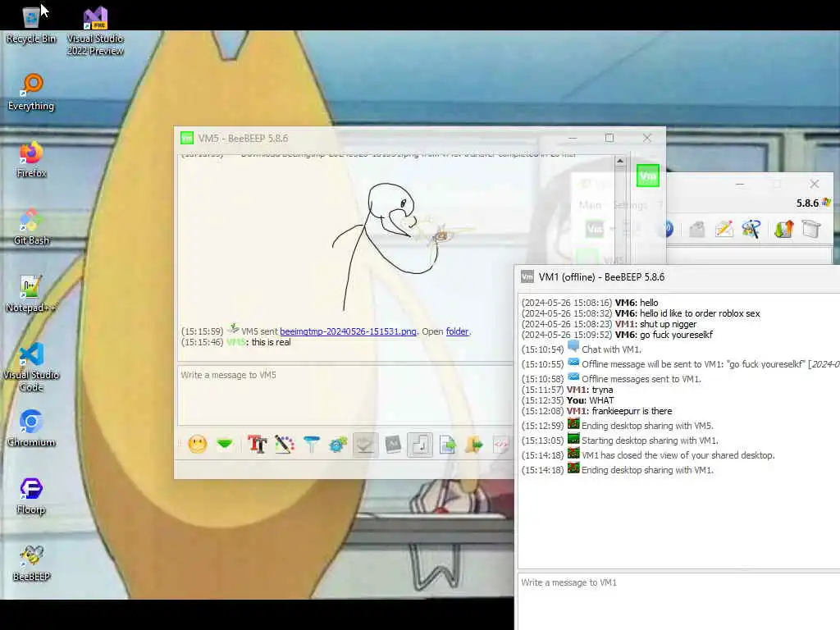Open chat settings gear icon
840x630 pixels.
pos(339,444)
